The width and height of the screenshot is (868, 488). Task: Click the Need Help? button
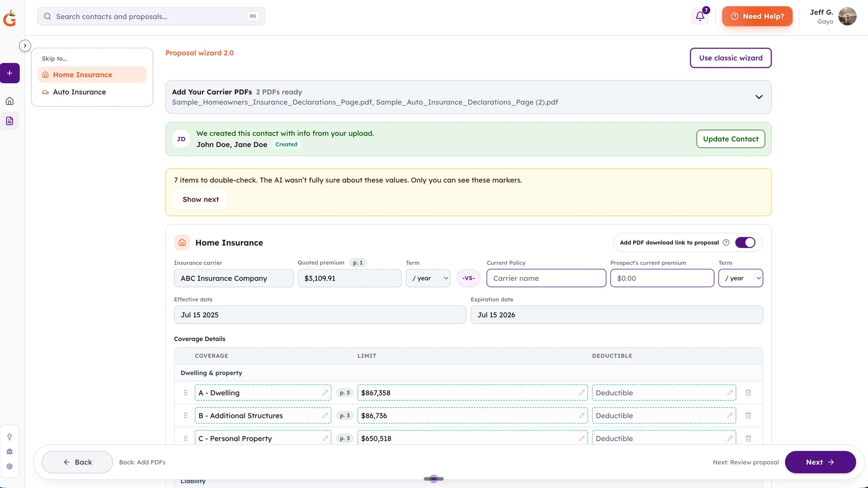point(757,16)
